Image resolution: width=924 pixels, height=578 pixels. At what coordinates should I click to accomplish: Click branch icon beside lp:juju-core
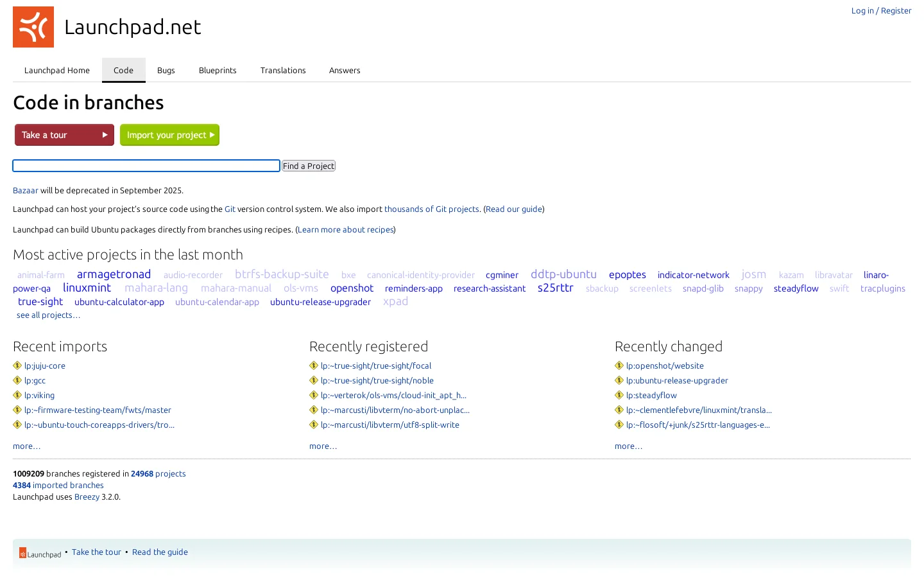coord(17,365)
